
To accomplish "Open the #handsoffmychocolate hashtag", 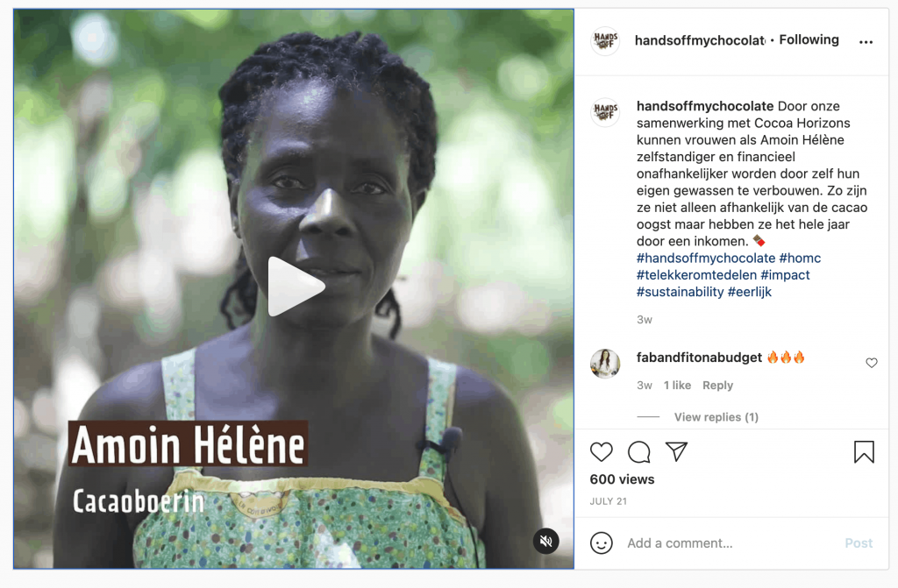I will coord(706,258).
